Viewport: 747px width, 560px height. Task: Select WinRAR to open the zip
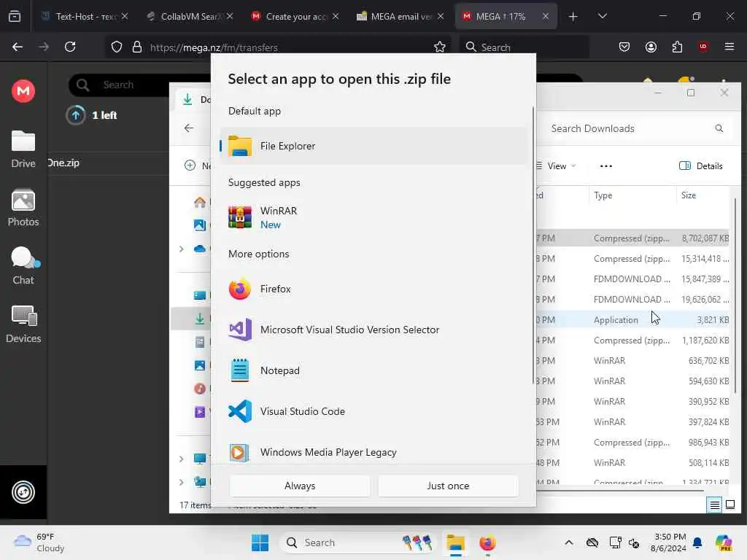[374, 217]
